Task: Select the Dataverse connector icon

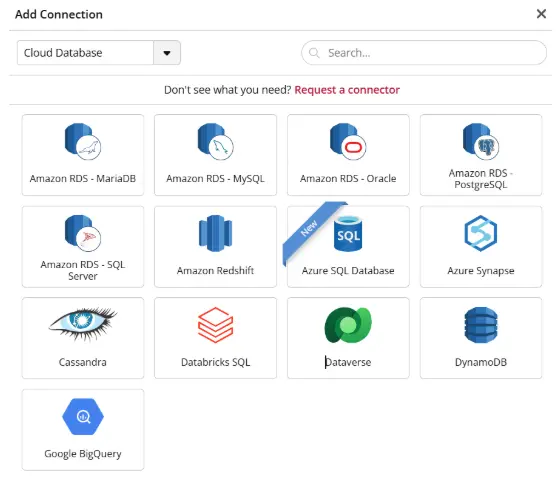Action: pyautogui.click(x=348, y=325)
